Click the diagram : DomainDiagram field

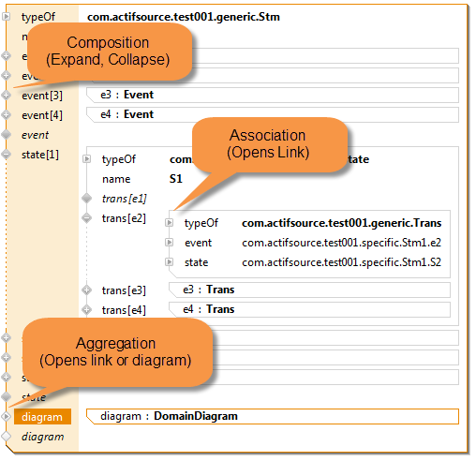pyautogui.click(x=273, y=416)
